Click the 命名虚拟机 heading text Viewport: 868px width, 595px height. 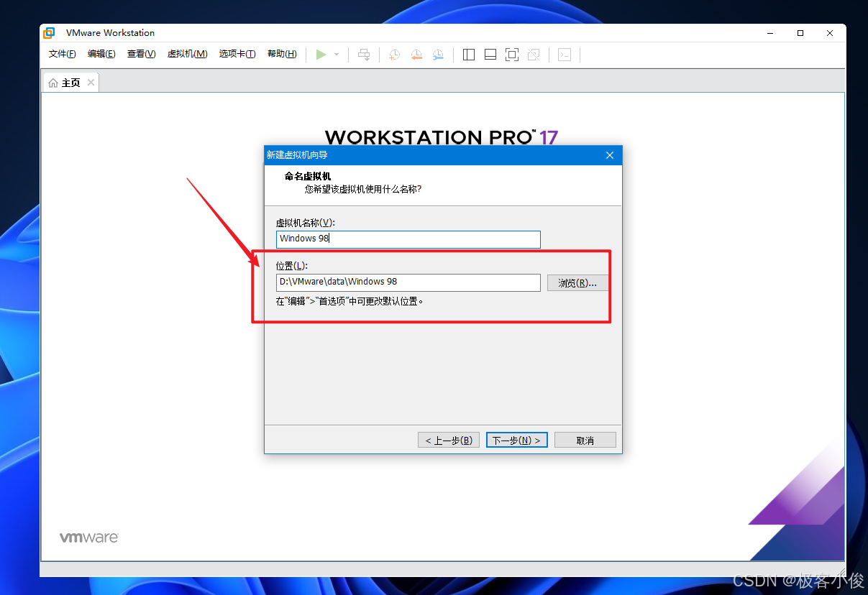pyautogui.click(x=308, y=176)
